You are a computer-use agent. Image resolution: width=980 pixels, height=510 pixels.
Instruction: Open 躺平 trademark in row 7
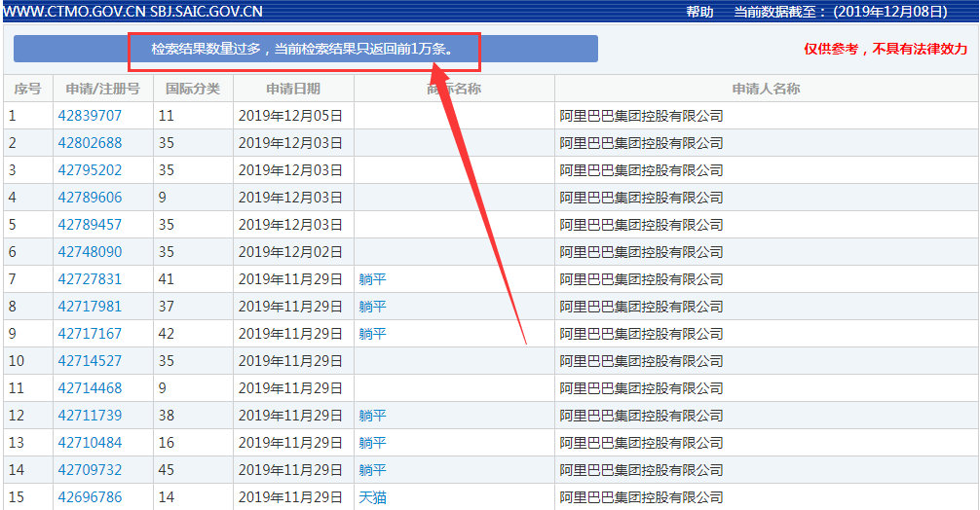click(x=372, y=279)
